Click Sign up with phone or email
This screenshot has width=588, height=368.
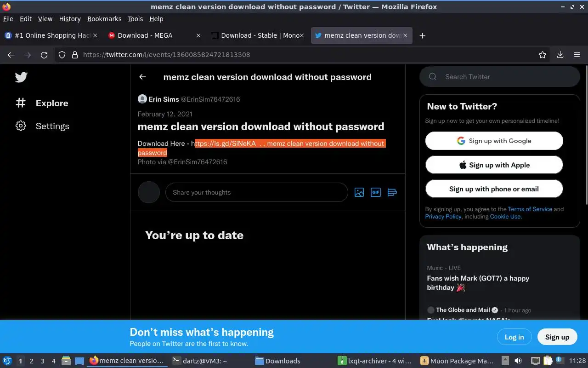(494, 189)
